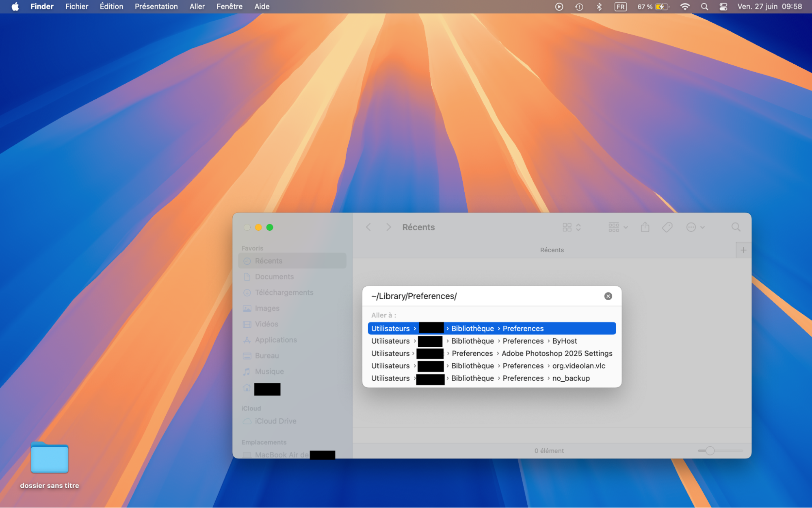Open Control Center from the menu bar

[x=723, y=6]
